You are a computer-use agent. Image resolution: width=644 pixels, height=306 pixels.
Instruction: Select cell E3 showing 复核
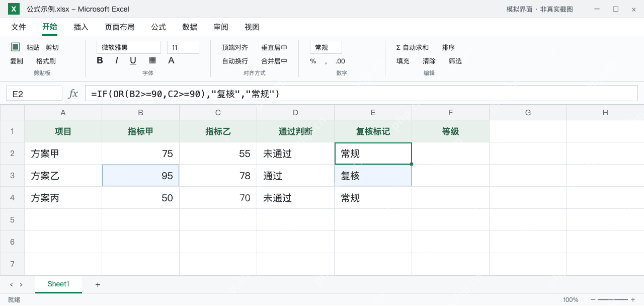(x=373, y=176)
